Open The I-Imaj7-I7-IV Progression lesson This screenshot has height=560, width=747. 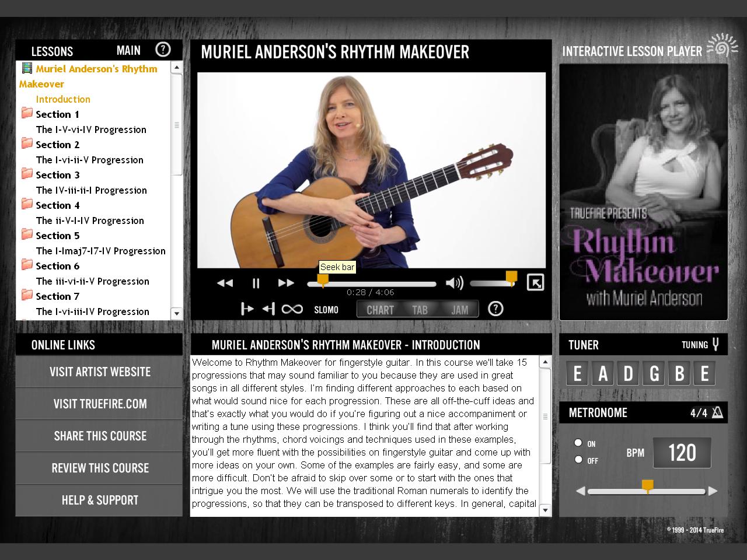click(100, 251)
